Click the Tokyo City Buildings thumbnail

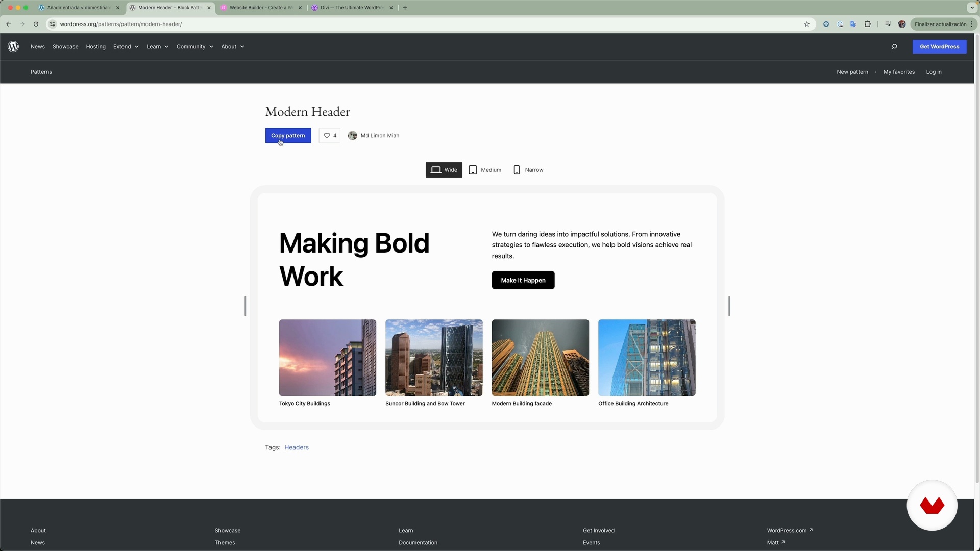[327, 358]
